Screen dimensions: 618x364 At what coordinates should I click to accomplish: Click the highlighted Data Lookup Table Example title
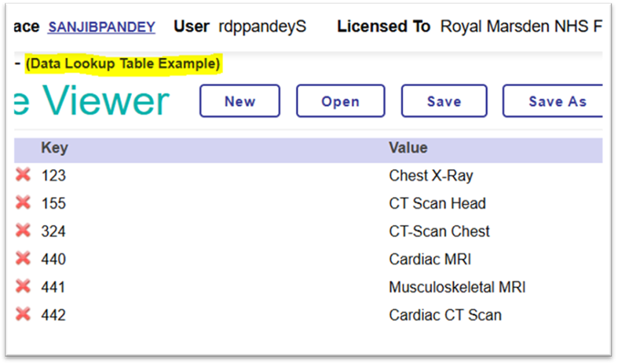[x=123, y=64]
